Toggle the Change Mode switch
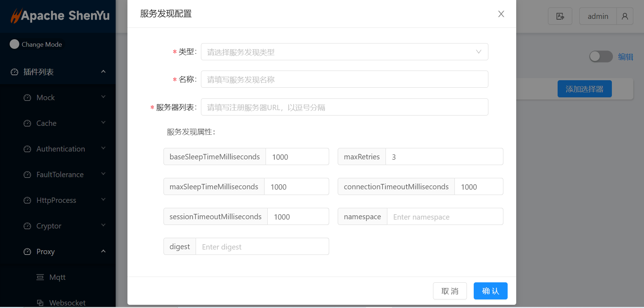Image resolution: width=644 pixels, height=308 pixels. 15,44
